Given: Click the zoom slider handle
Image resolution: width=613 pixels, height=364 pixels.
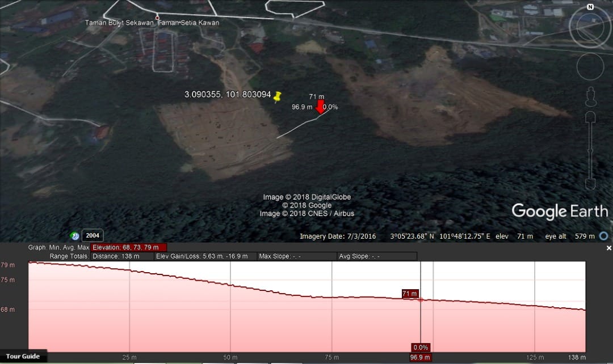Looking at the screenshot, I should [590, 150].
